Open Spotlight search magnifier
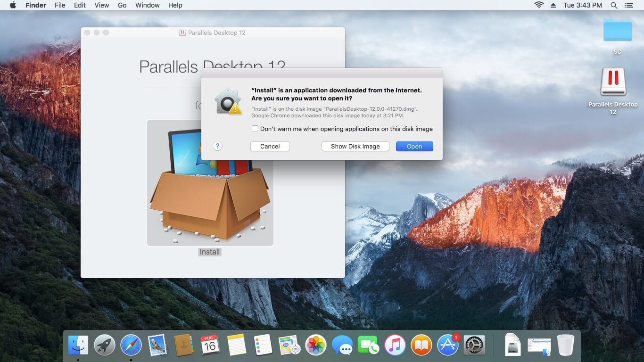Image resolution: width=644 pixels, height=362 pixels. [x=614, y=5]
